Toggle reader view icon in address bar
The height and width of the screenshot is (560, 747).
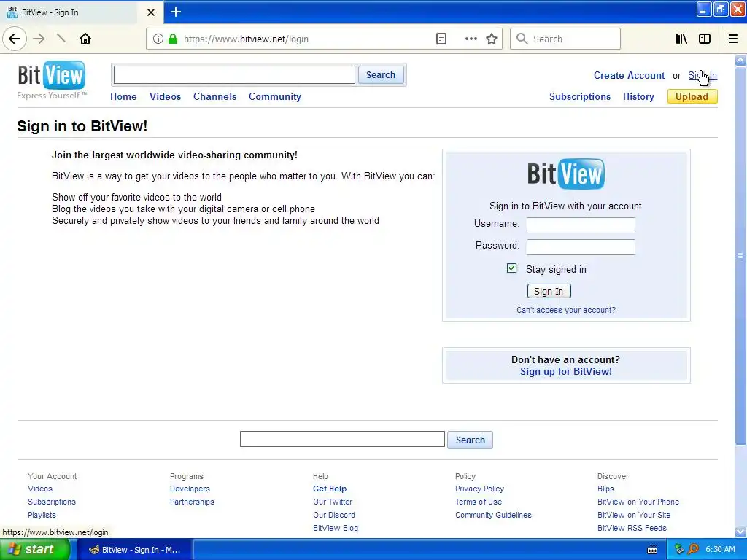click(x=441, y=39)
